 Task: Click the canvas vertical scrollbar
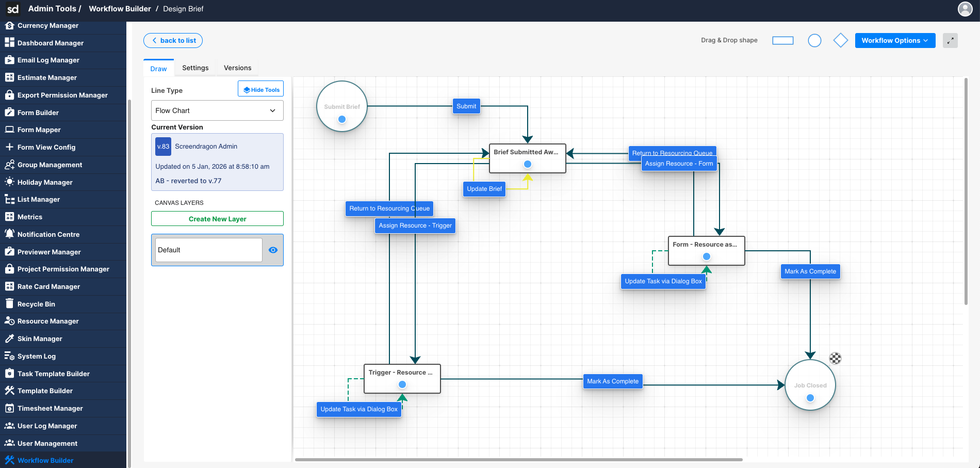click(x=966, y=191)
